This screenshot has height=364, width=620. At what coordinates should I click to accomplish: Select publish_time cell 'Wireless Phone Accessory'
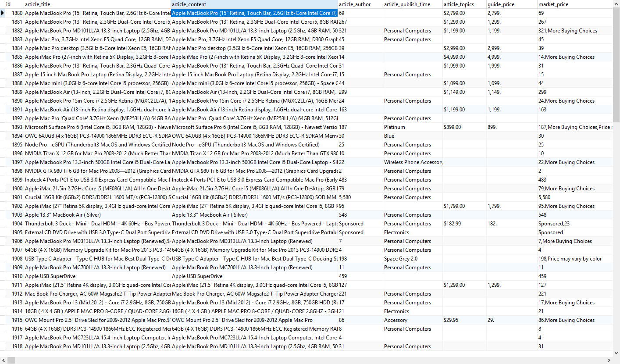[x=413, y=162]
